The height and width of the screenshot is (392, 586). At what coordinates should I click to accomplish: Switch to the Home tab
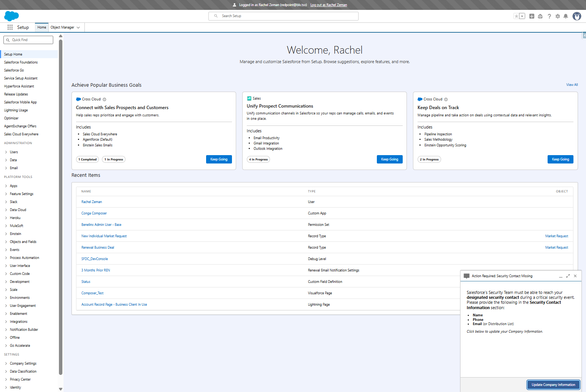click(x=42, y=27)
